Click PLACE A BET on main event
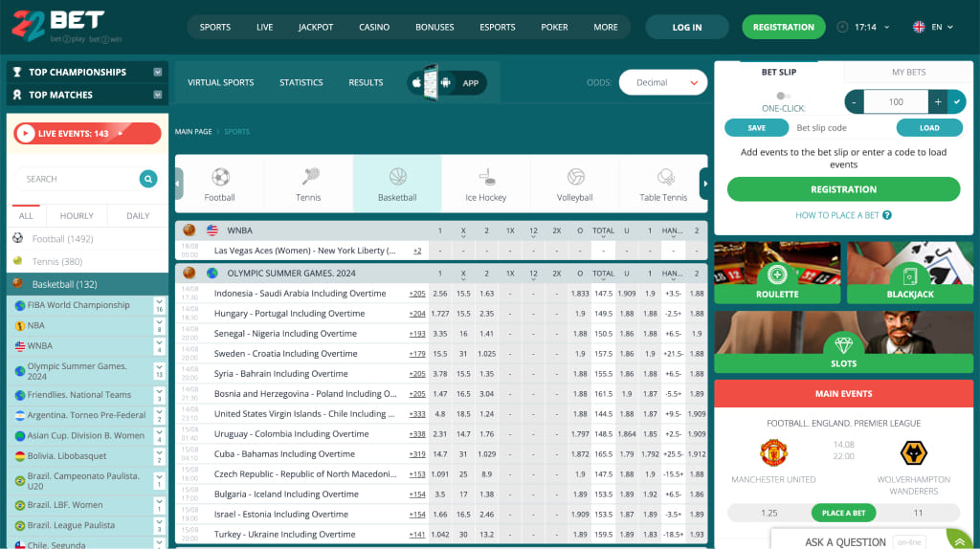This screenshot has height=549, width=980. pos(844,513)
